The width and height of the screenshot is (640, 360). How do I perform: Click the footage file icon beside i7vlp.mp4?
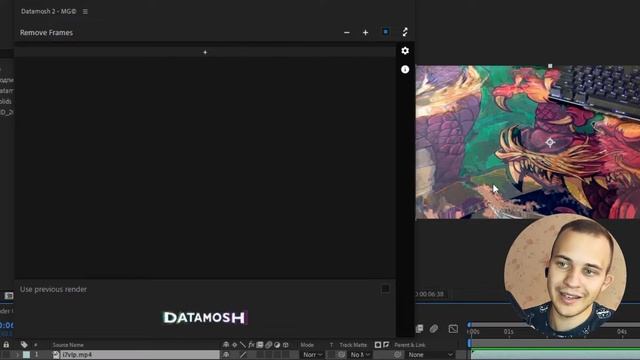56,355
